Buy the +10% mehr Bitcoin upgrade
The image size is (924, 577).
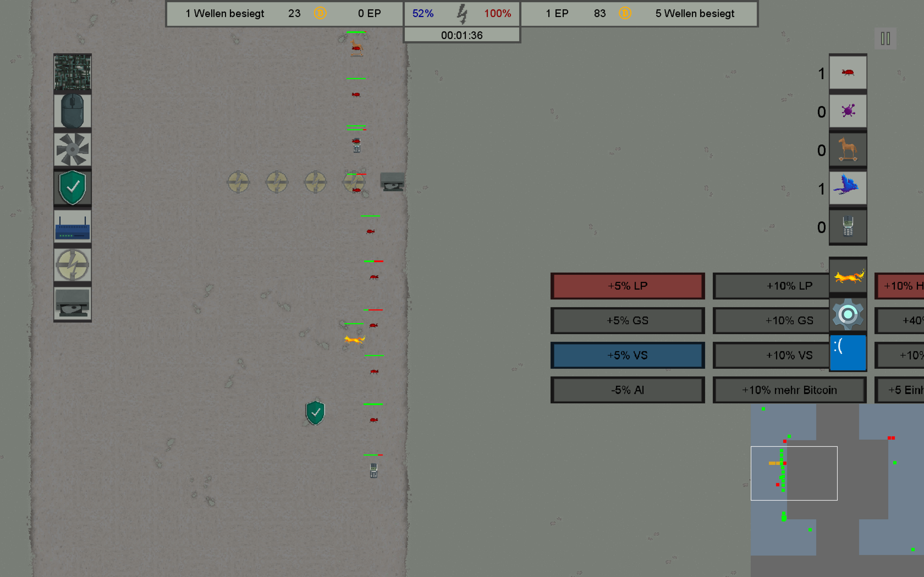[789, 390]
